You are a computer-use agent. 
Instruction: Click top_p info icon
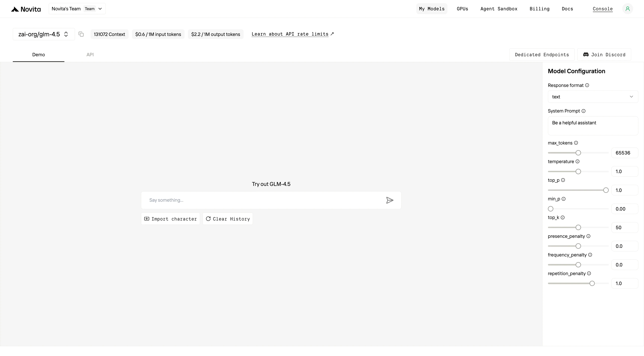[x=563, y=180]
